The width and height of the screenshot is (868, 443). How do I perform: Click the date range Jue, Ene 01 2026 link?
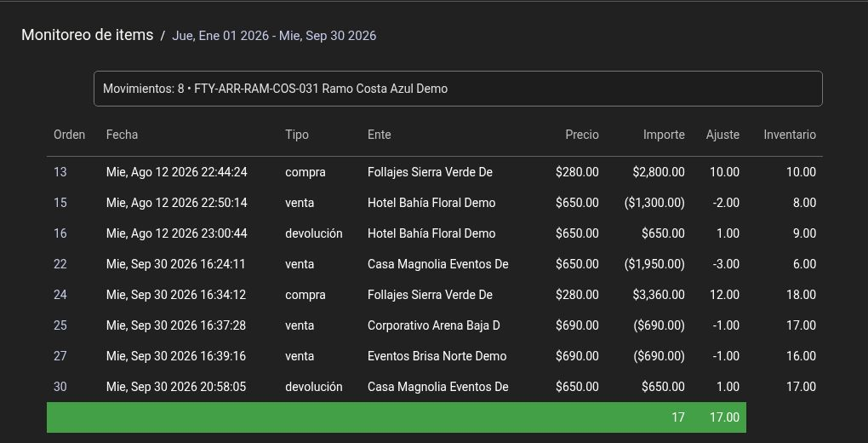[x=274, y=36]
